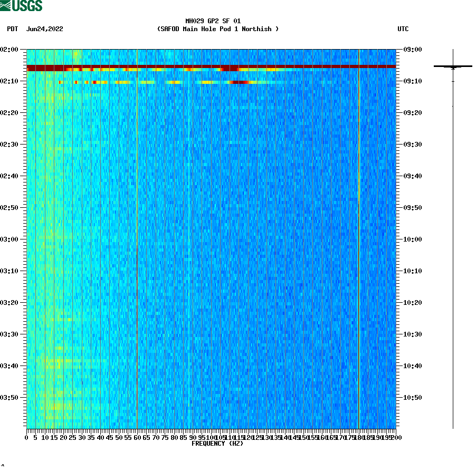Click the dark red event band near 09:05
The image size is (476, 471).
tap(211, 68)
